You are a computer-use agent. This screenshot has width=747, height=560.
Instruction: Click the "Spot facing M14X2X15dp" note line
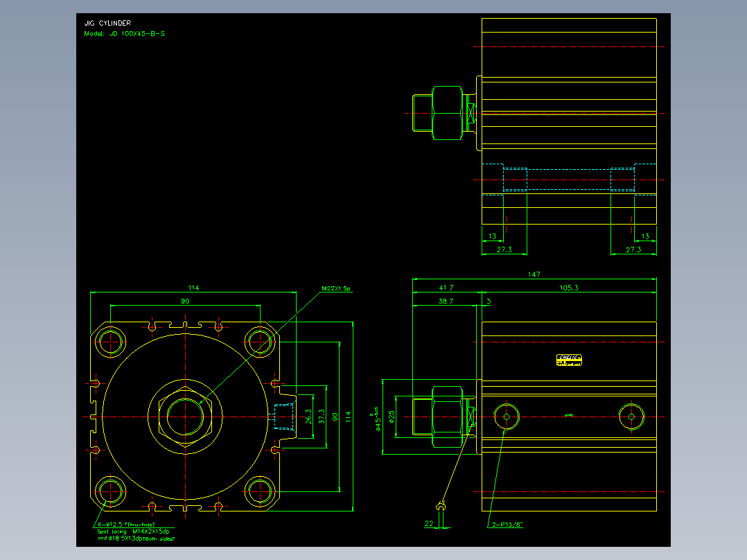[x=133, y=532]
